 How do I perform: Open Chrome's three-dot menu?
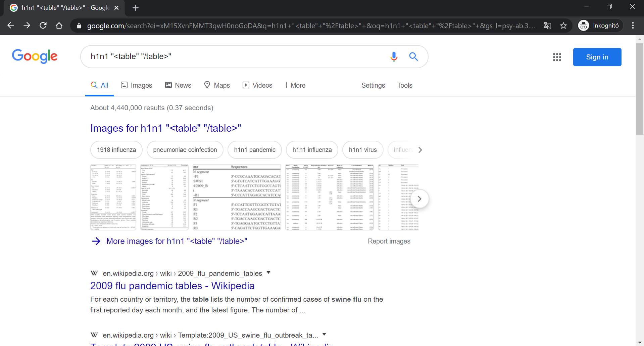pyautogui.click(x=633, y=26)
